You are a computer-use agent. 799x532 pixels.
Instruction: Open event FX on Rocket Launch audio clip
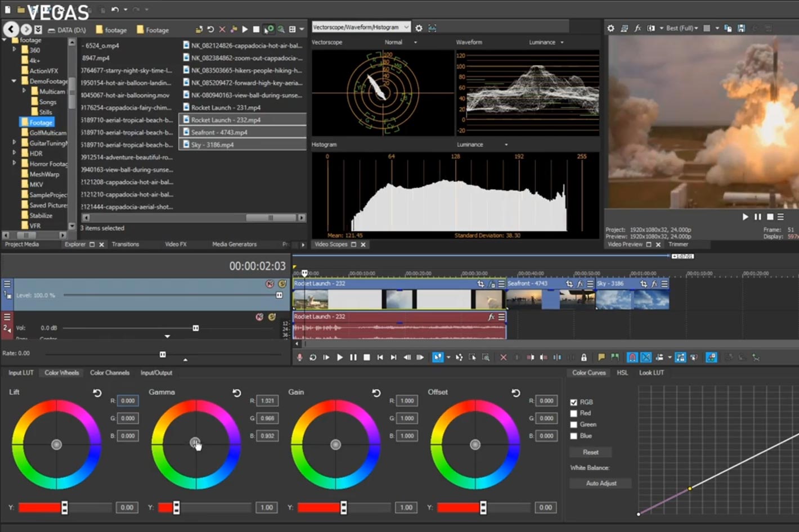[x=491, y=317]
